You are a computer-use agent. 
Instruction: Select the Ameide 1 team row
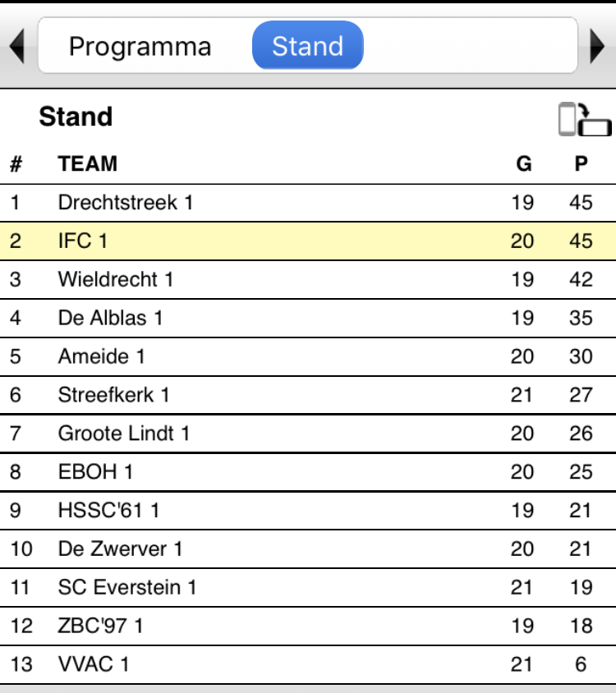tap(308, 356)
